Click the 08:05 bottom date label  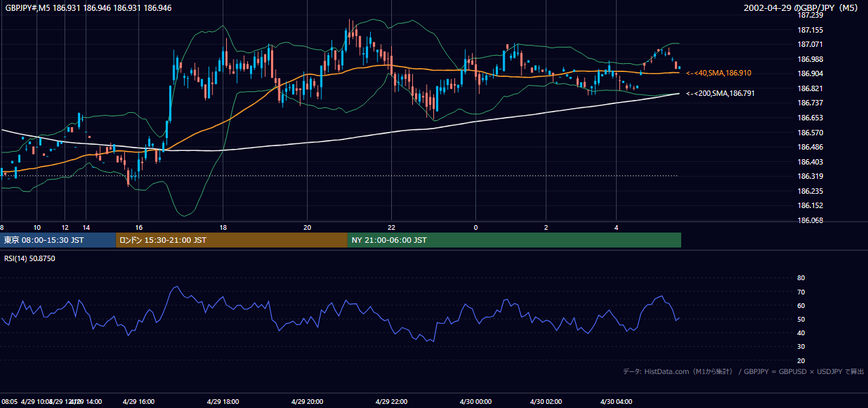(x=10, y=402)
